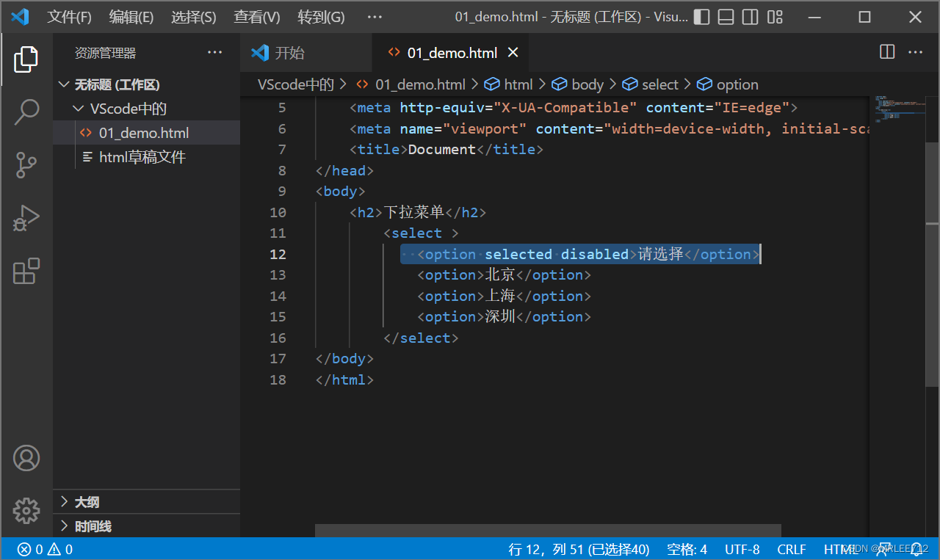Open html草稿文件 in the explorer tree

pos(146,157)
